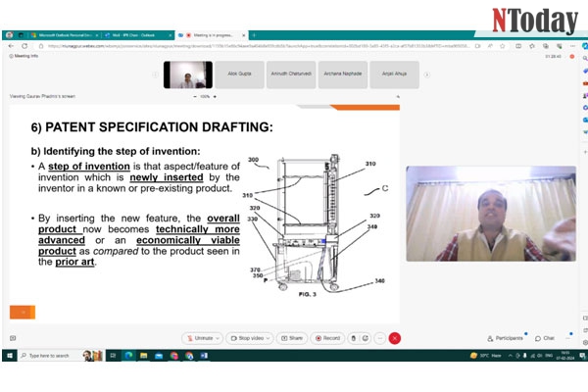Open browser split screen icon
This screenshot has width=588, height=392.
pyautogui.click(x=518, y=46)
